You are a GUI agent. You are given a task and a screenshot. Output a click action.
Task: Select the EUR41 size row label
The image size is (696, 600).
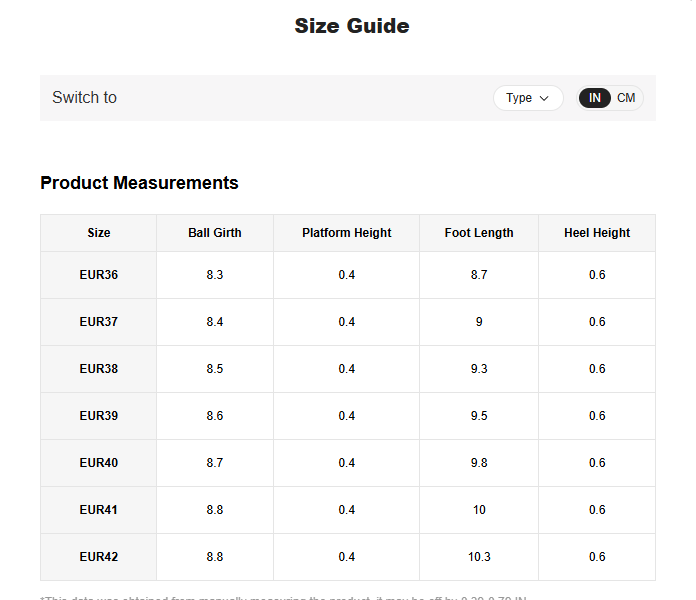coord(98,510)
